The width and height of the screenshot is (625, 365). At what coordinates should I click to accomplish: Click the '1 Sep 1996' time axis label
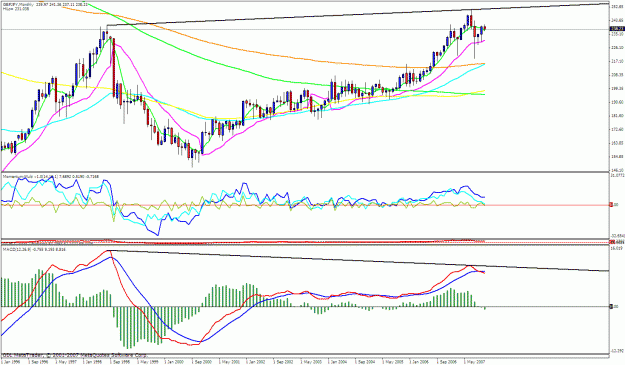click(x=39, y=361)
